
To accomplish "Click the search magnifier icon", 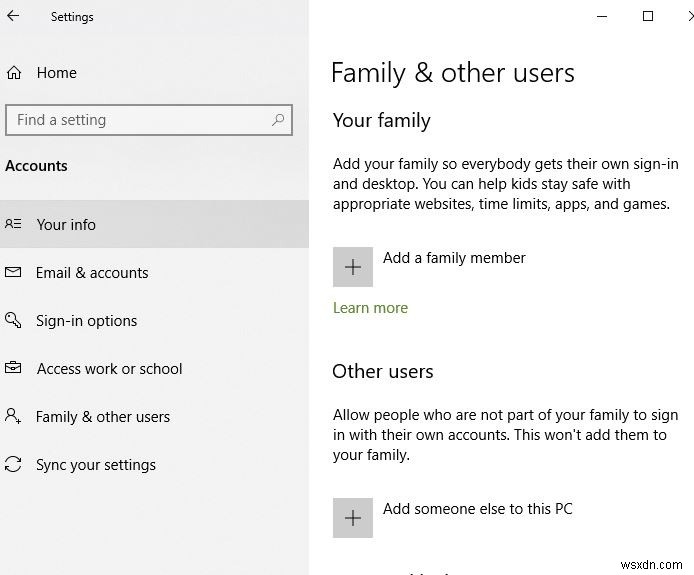I will pyautogui.click(x=278, y=120).
